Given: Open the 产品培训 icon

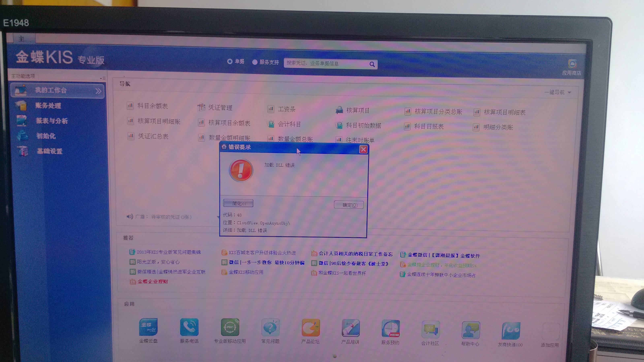Looking at the screenshot, I should point(351,328).
